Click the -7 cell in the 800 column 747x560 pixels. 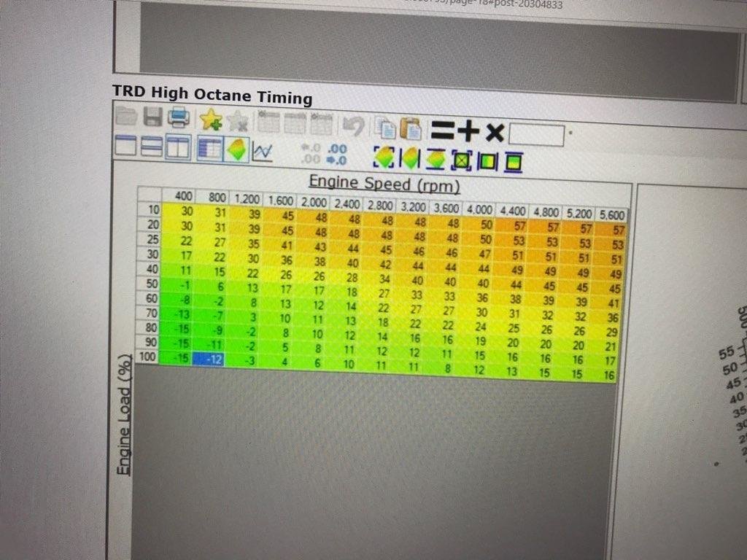pyautogui.click(x=210, y=316)
